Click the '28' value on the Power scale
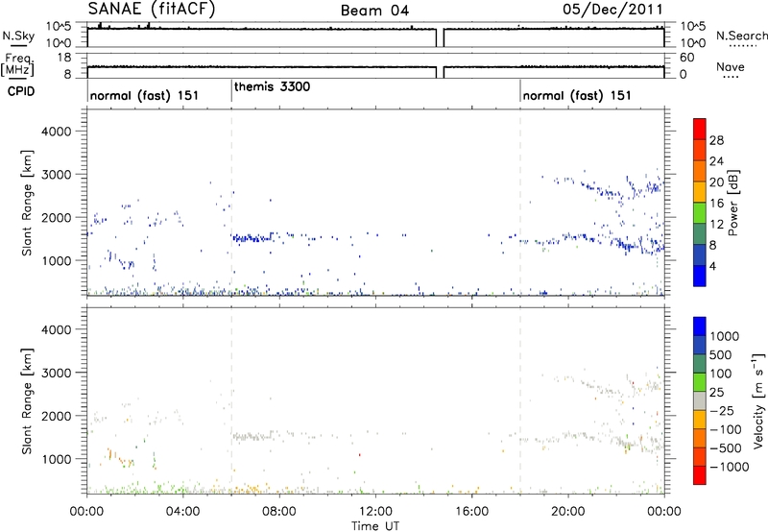 point(716,140)
